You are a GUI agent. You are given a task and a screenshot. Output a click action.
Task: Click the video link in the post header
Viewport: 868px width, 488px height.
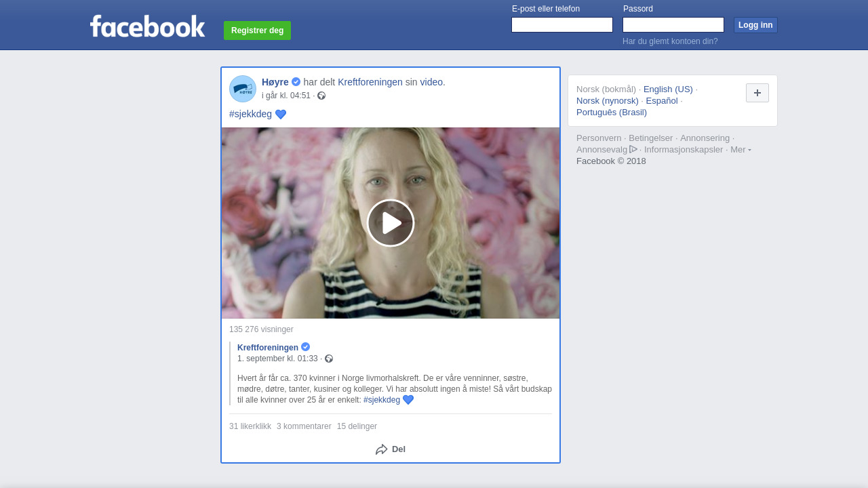431,82
